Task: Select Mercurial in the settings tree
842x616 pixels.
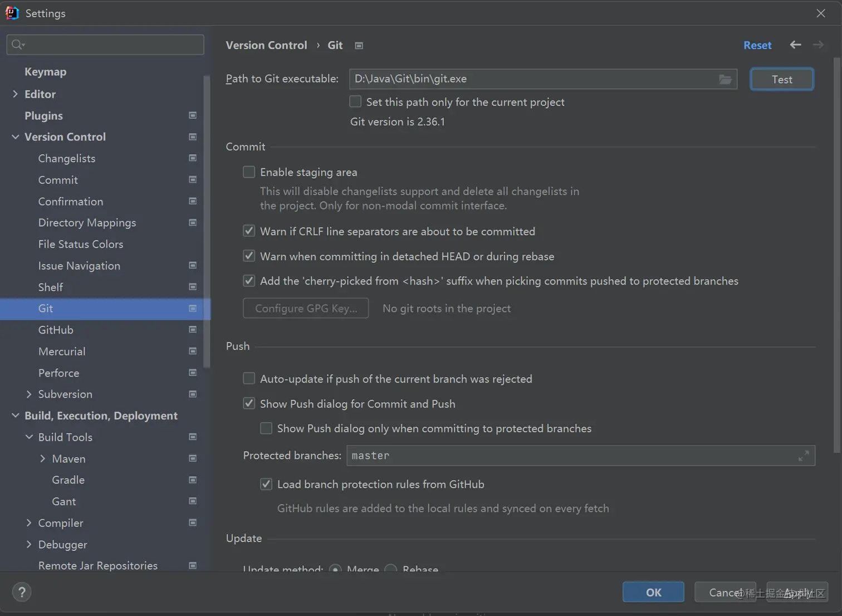Action: coord(62,351)
